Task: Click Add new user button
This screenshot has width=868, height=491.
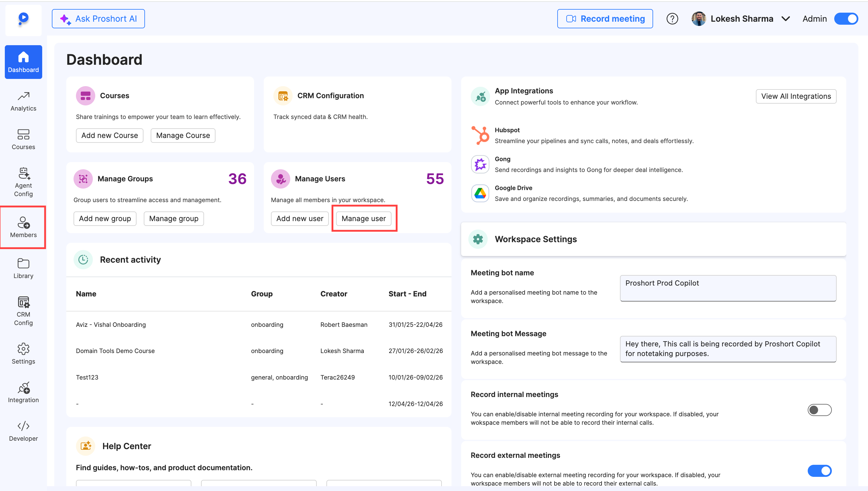Action: (x=300, y=219)
